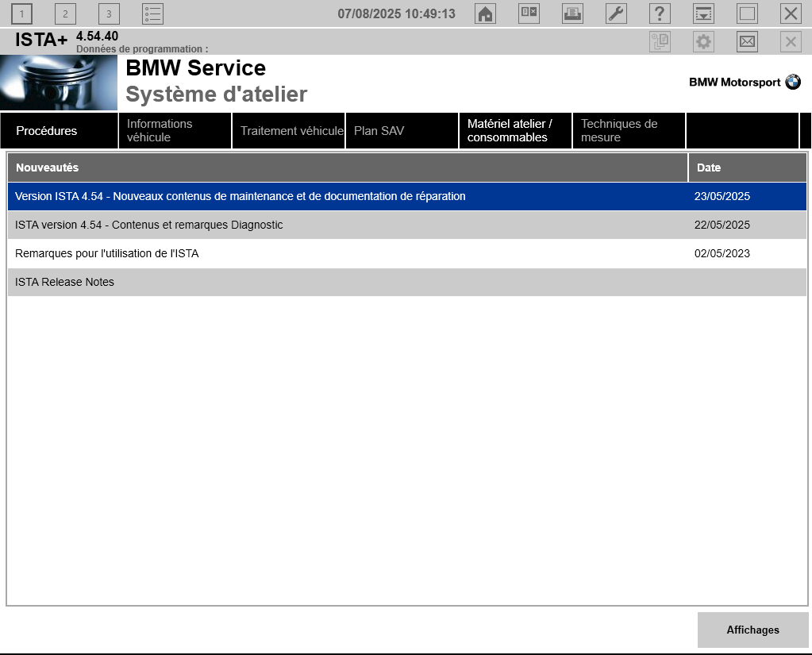Image resolution: width=812 pixels, height=655 pixels.
Task: Open the envelope feedback icon
Action: (747, 41)
